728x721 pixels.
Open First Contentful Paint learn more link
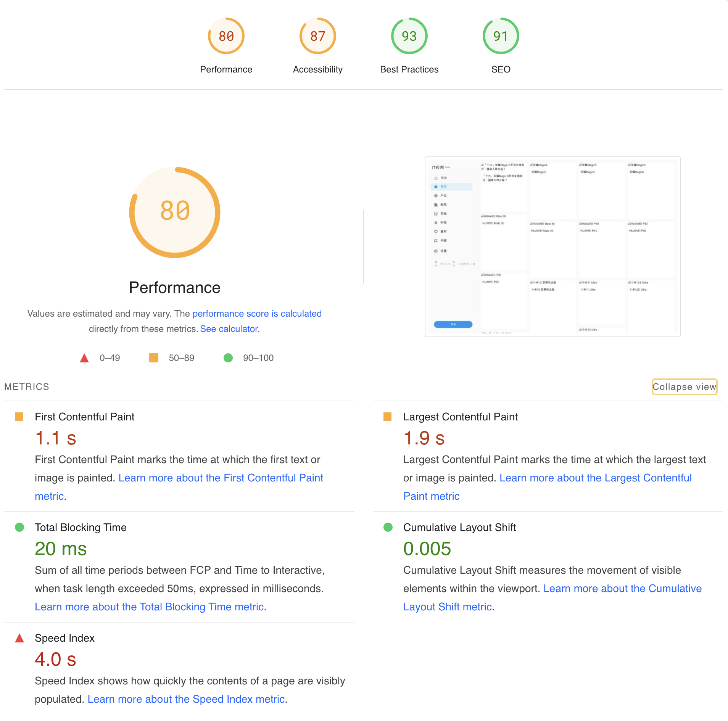point(221,478)
